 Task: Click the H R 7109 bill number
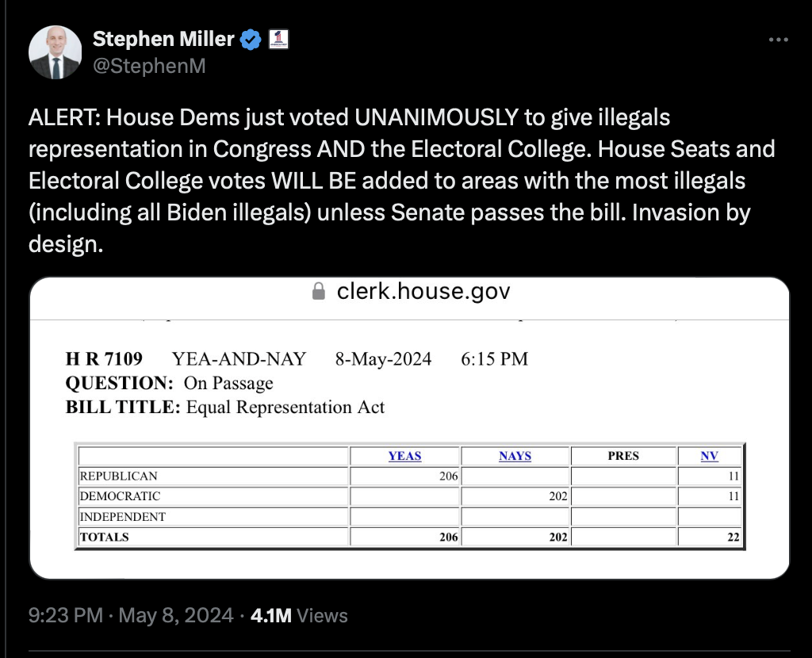[104, 359]
